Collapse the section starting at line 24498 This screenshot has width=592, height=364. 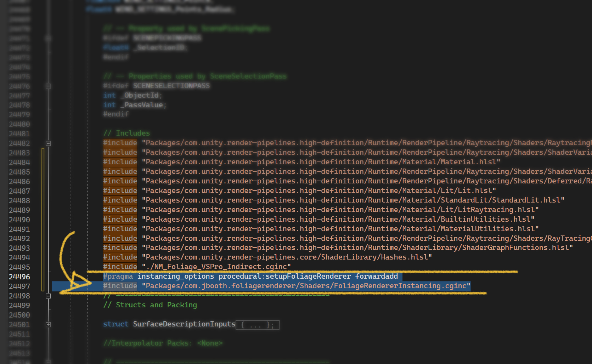click(48, 296)
